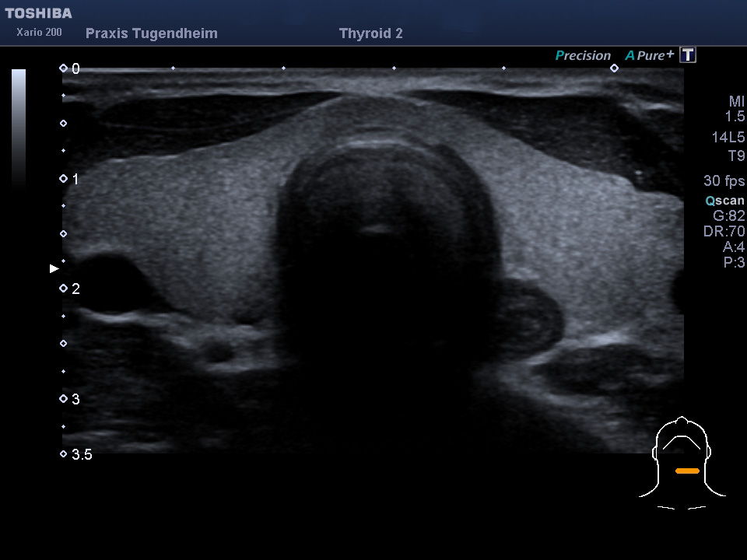Viewport: 747px width, 560px height.
Task: Select the G:82 gain value
Action: (728, 215)
